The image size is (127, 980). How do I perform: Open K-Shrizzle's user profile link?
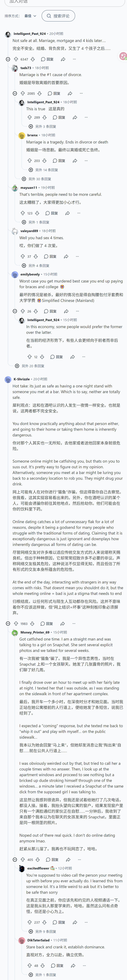pos(22,379)
